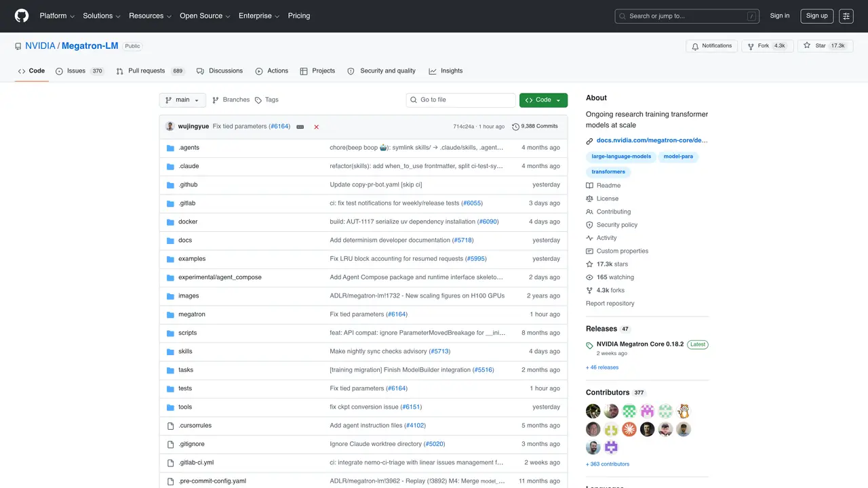Open the Report repository link

pyautogui.click(x=610, y=304)
